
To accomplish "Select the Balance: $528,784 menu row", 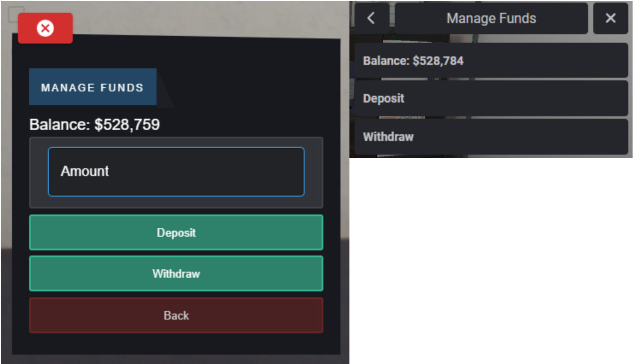I will (x=491, y=60).
